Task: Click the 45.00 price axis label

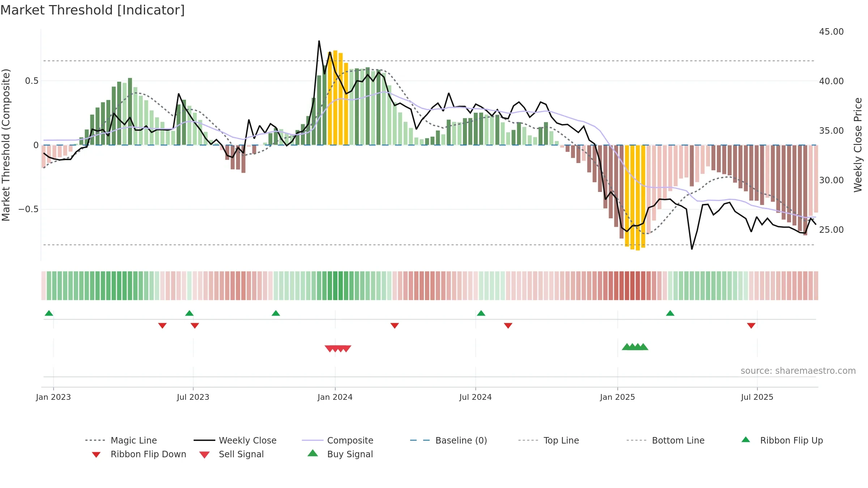Action: 831,32
